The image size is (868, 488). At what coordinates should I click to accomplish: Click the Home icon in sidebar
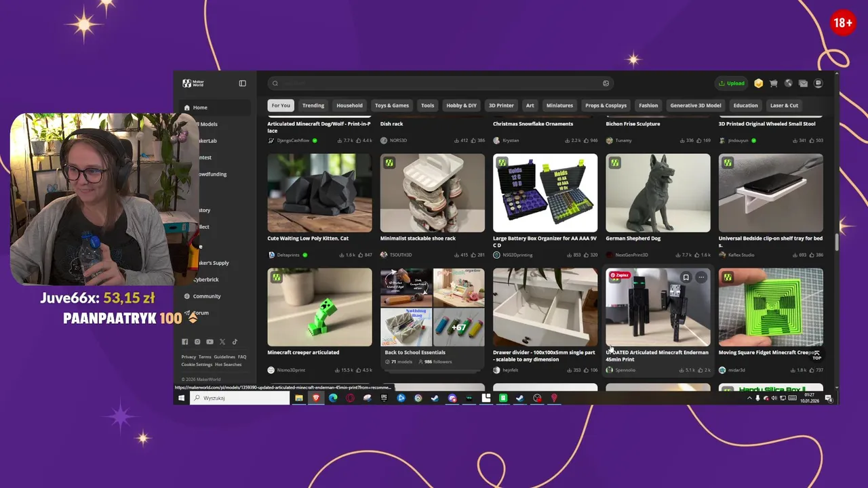186,108
